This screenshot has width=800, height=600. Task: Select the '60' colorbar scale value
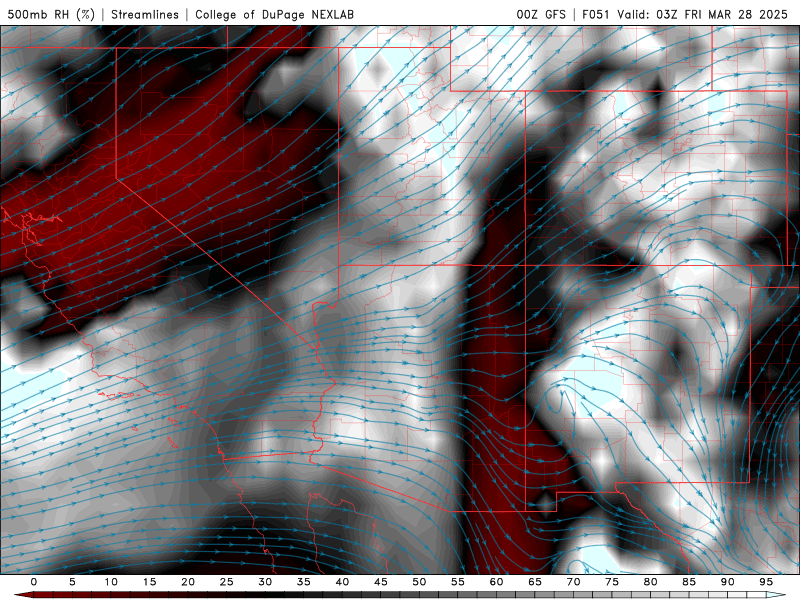point(496,582)
